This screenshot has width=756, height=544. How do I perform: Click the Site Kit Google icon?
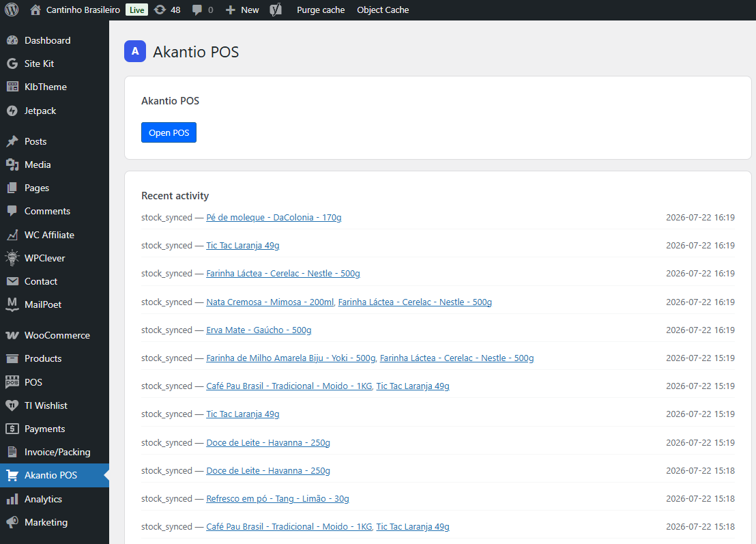click(x=12, y=63)
